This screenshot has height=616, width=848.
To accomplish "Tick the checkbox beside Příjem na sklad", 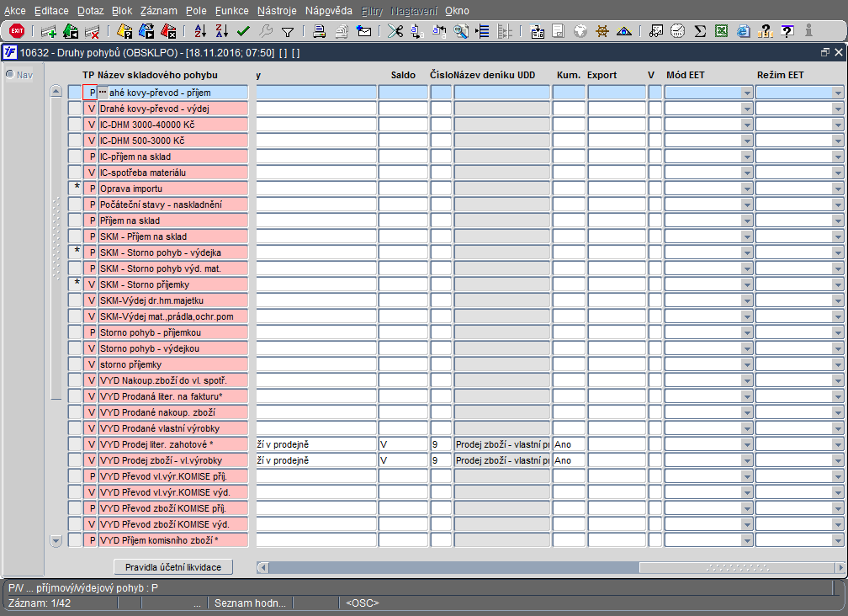I will [75, 220].
